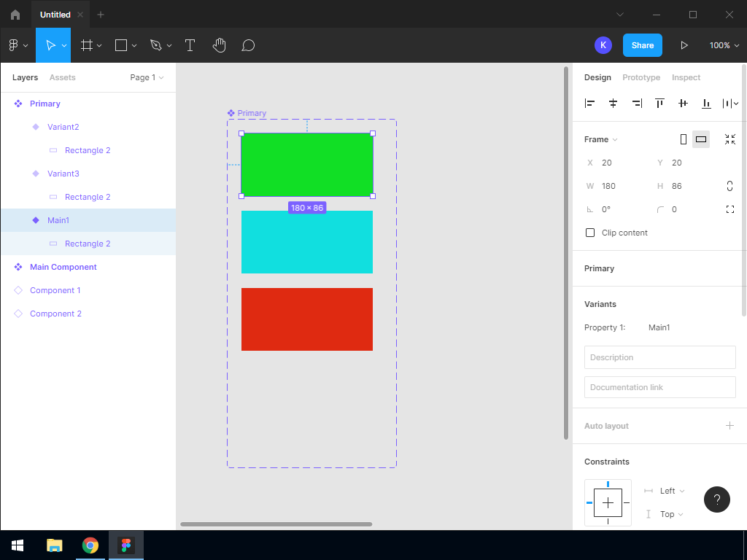The width and height of the screenshot is (747, 560).
Task: Open the 100% zoom dropdown
Action: click(724, 45)
